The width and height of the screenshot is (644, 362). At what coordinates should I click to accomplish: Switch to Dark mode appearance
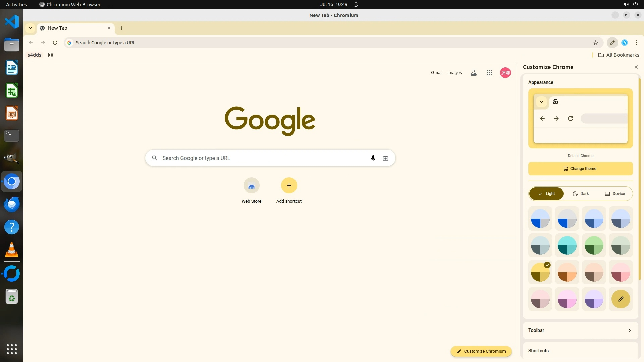tap(581, 194)
